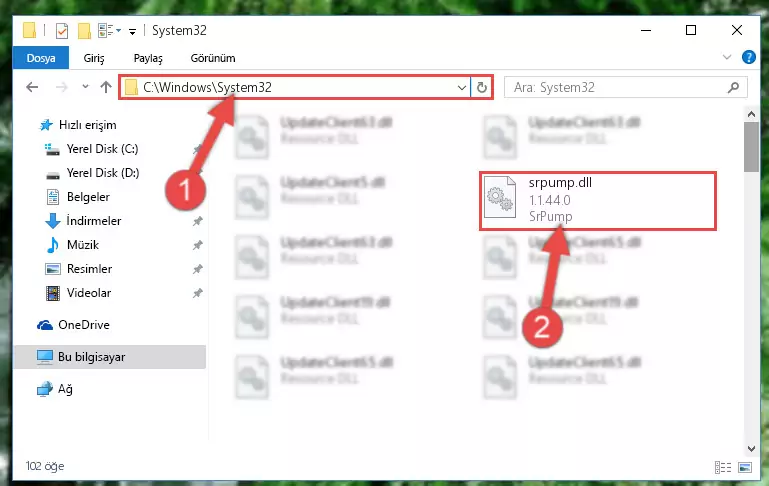769x486 pixels.
Task: Switch to the Görünüm tab
Action: [x=213, y=58]
